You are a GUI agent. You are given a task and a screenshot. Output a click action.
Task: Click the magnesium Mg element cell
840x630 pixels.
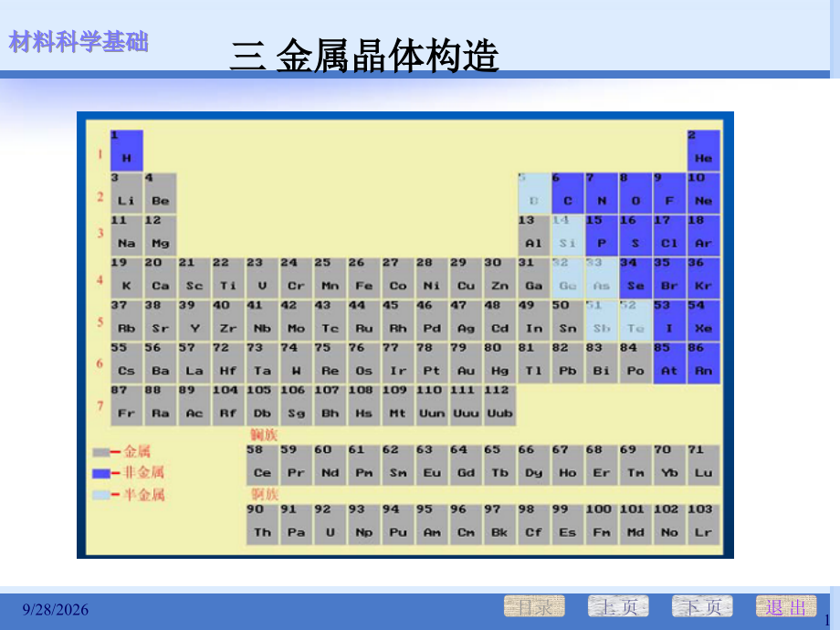tap(160, 236)
